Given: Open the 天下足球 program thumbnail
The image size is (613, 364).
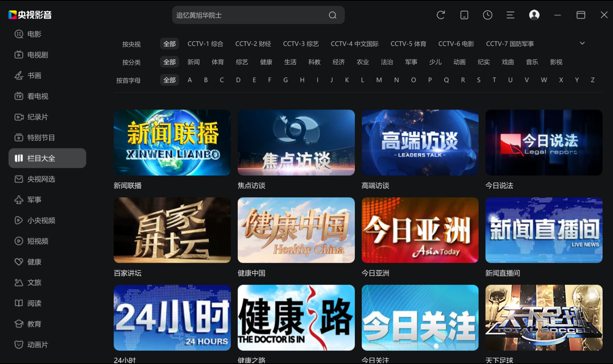Looking at the screenshot, I should pyautogui.click(x=544, y=318).
